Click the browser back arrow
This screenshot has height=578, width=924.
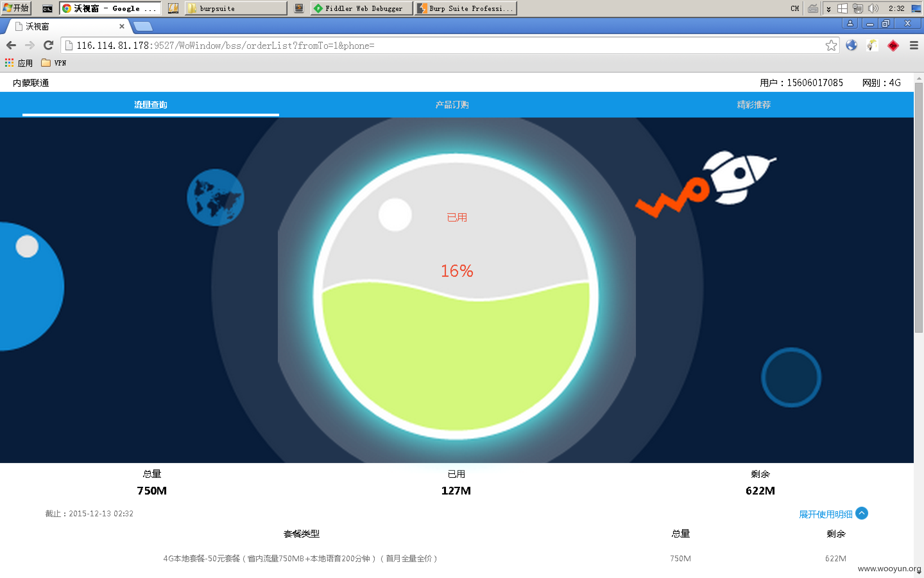[x=11, y=46]
